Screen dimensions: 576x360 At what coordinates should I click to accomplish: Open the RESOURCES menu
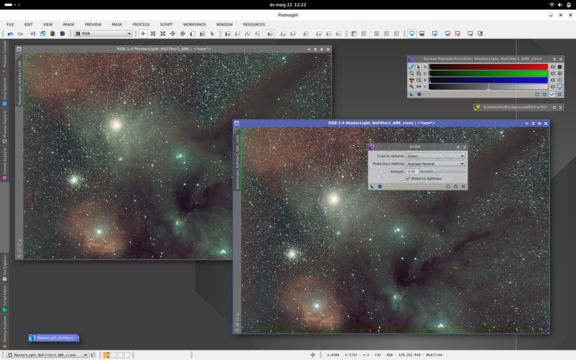pyautogui.click(x=254, y=24)
